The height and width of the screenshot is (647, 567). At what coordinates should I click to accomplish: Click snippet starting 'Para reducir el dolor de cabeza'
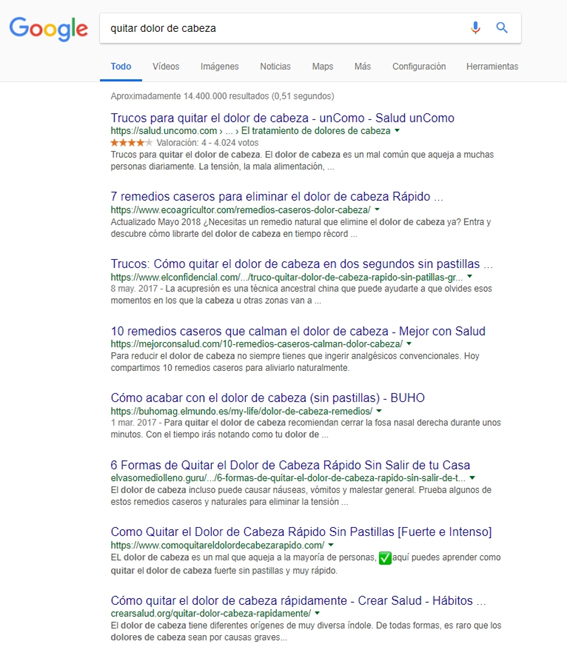coord(295,362)
